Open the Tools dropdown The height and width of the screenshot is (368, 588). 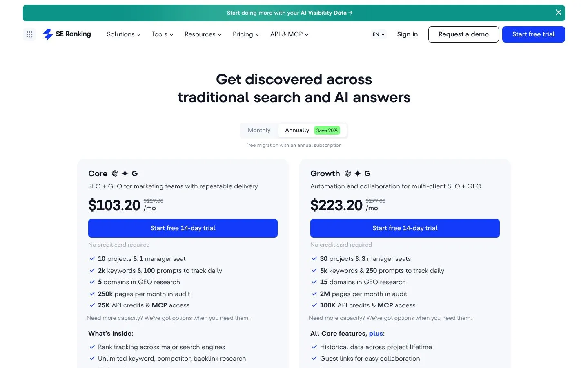point(163,34)
